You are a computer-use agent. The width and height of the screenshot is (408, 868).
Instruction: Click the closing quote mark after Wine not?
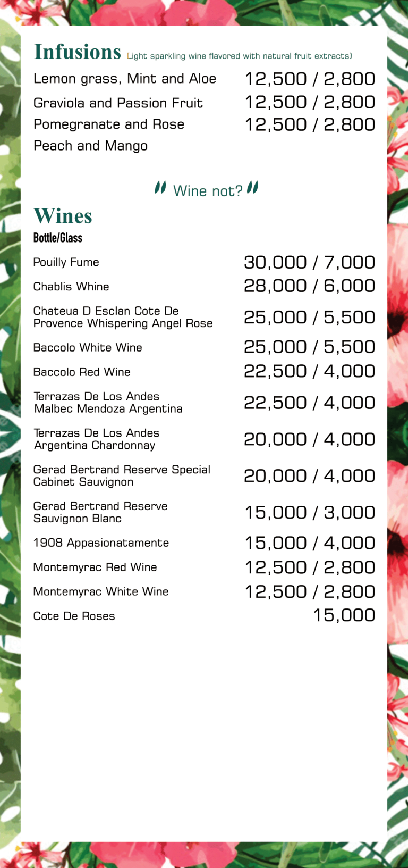(253, 188)
